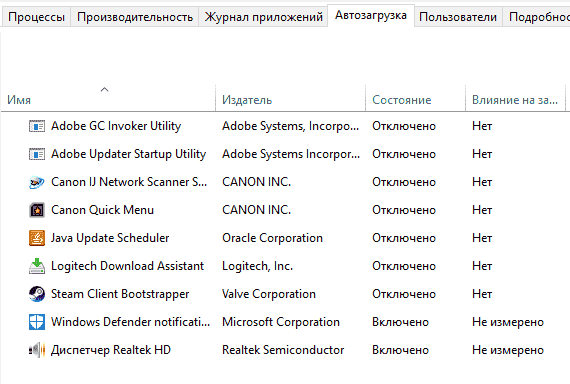The width and height of the screenshot is (570, 384).
Task: Click Не измерено impact for Windows Defender
Action: coord(508,322)
